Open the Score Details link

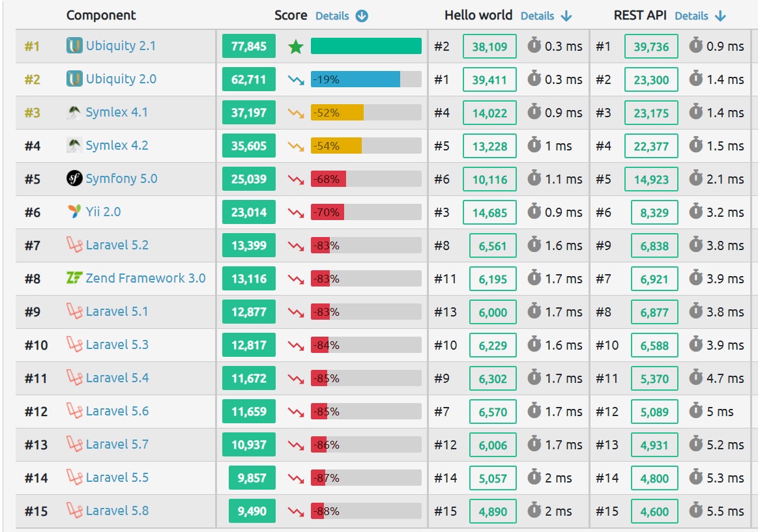[x=332, y=16]
